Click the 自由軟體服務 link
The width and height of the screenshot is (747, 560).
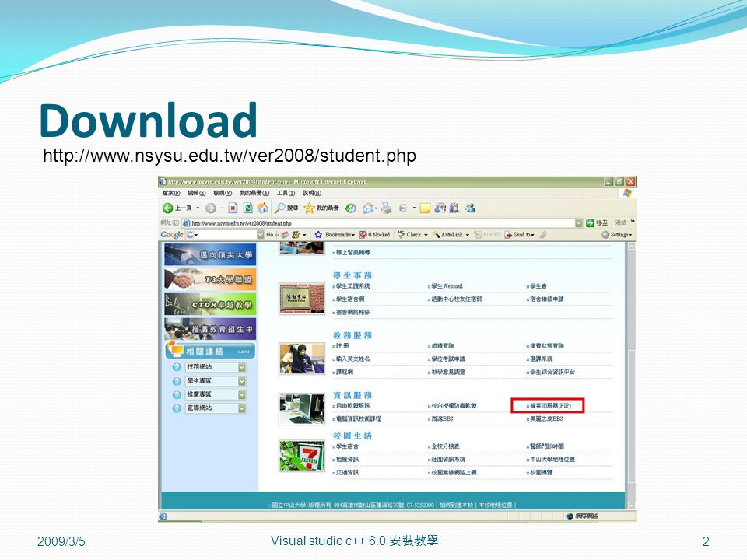click(352, 406)
